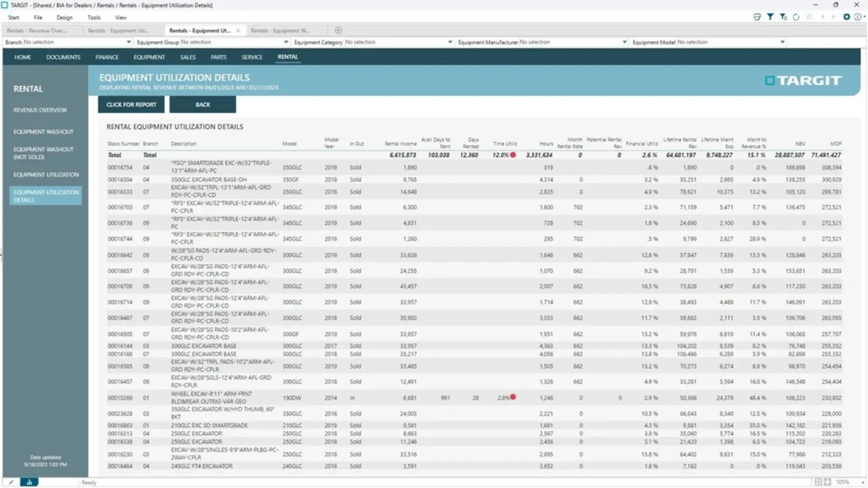Open the Design menu
Image resolution: width=868 pixels, height=488 pixels.
coord(64,18)
